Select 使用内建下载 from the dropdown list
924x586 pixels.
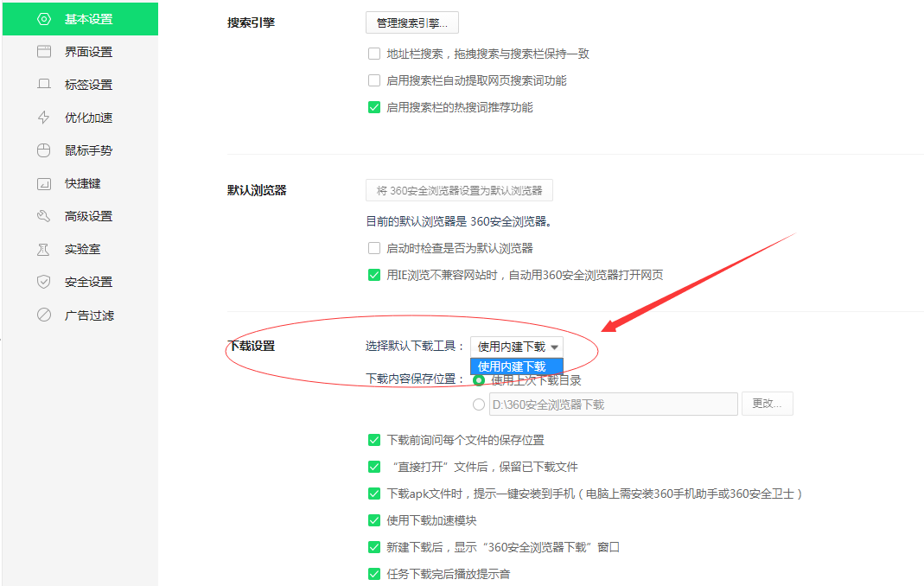pyautogui.click(x=515, y=366)
